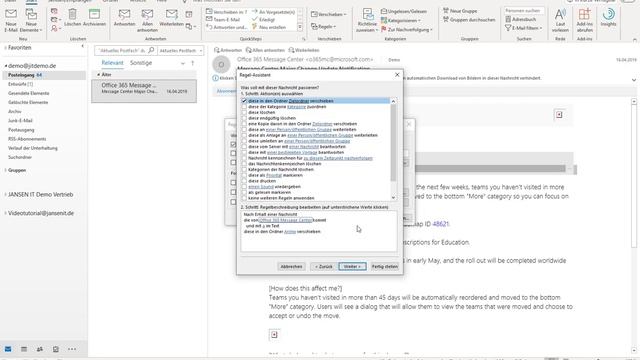This screenshot has width=640, height=360.
Task: Select the Posteingang folder
Action: [x=44, y=75]
